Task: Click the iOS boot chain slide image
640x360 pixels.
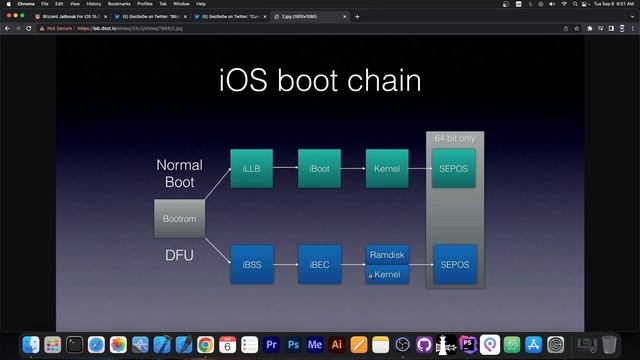Action: pyautogui.click(x=320, y=183)
